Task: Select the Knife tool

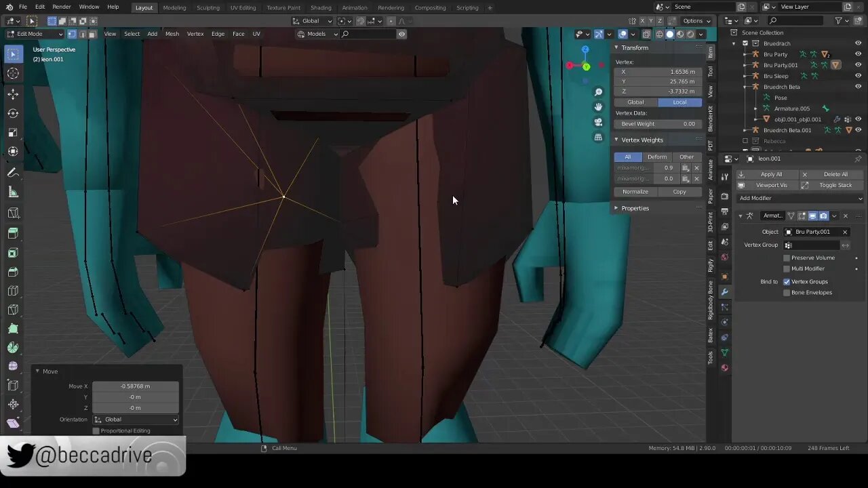Action: tap(13, 310)
